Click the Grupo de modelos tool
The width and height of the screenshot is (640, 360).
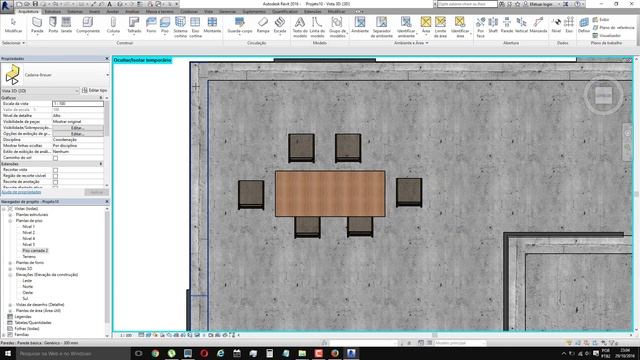pyautogui.click(x=337, y=27)
